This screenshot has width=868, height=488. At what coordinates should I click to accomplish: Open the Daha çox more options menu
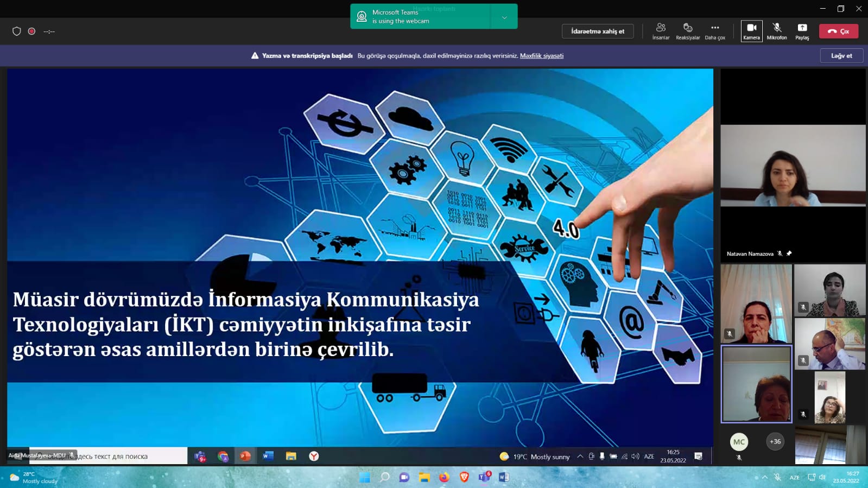pyautogui.click(x=715, y=31)
